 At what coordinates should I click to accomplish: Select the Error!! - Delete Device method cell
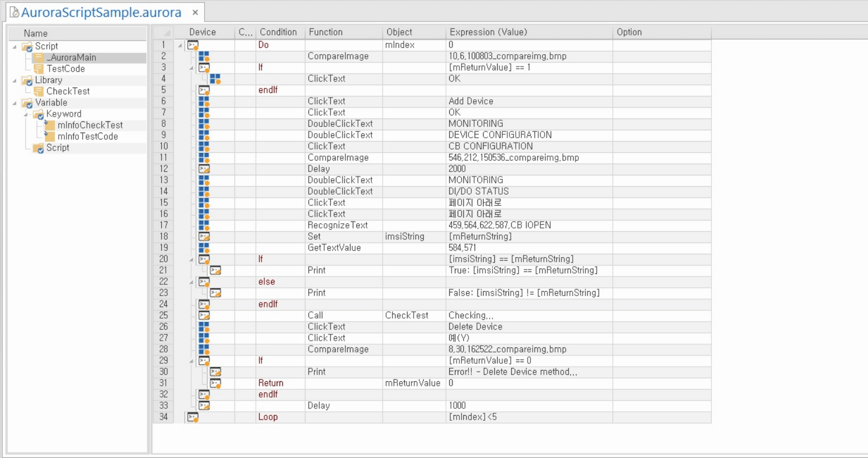tap(529, 372)
